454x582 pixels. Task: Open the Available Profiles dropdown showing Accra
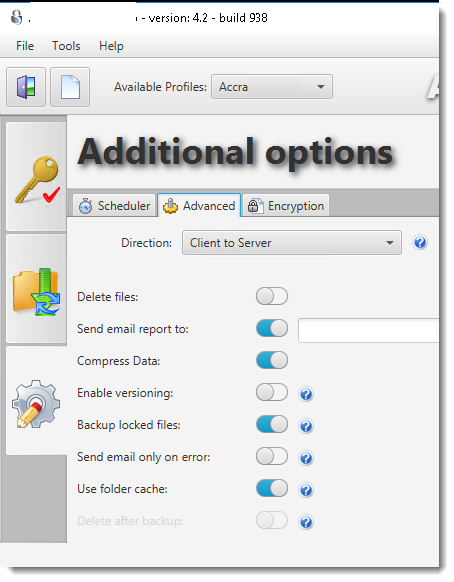tap(272, 87)
